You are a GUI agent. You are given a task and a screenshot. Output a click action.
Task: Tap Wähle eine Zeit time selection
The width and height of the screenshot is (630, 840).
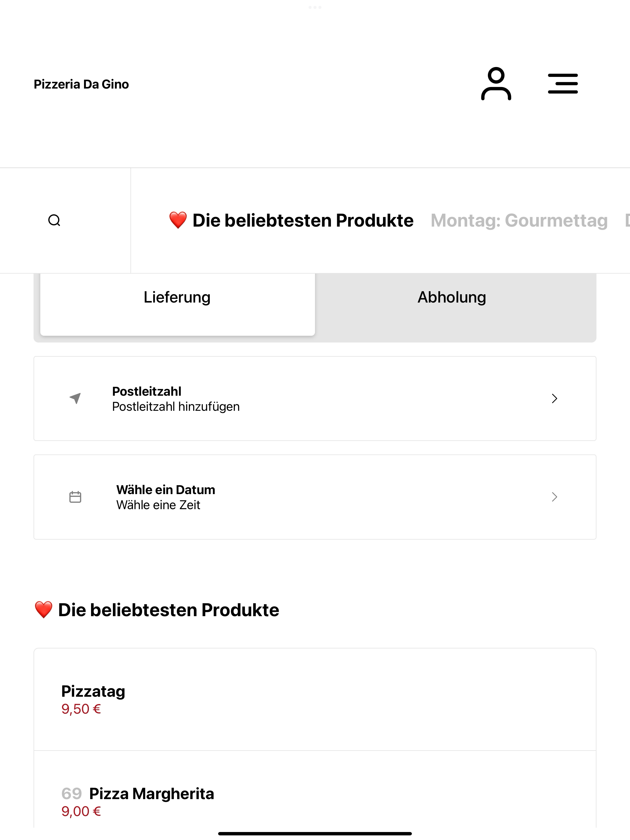158,505
